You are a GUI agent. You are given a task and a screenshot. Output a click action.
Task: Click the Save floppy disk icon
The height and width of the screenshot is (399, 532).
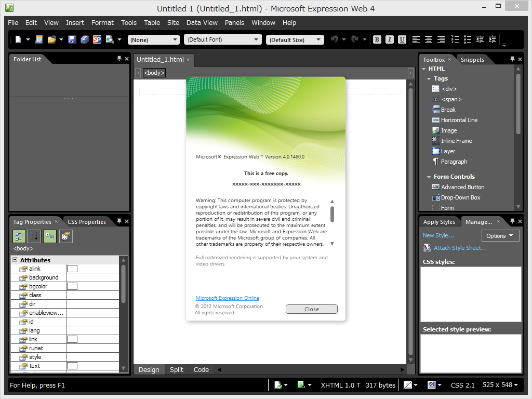[72, 39]
